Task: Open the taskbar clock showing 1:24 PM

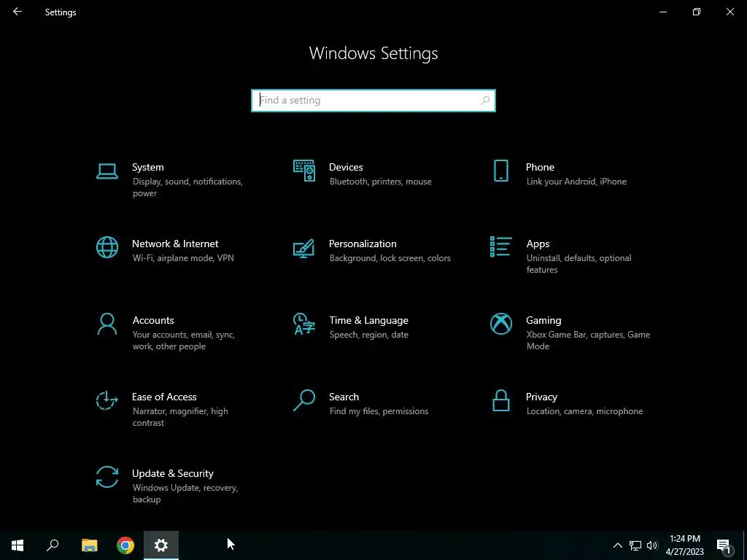Action: (684, 545)
